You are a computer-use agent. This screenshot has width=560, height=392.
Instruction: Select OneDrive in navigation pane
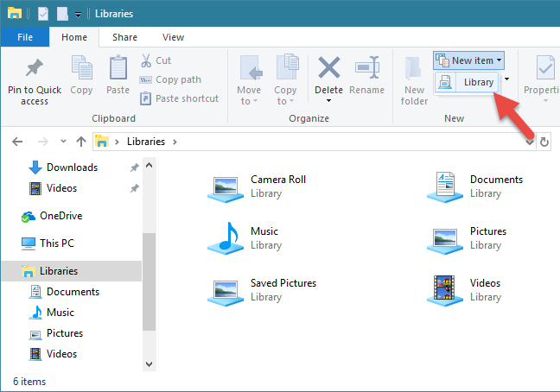click(52, 216)
